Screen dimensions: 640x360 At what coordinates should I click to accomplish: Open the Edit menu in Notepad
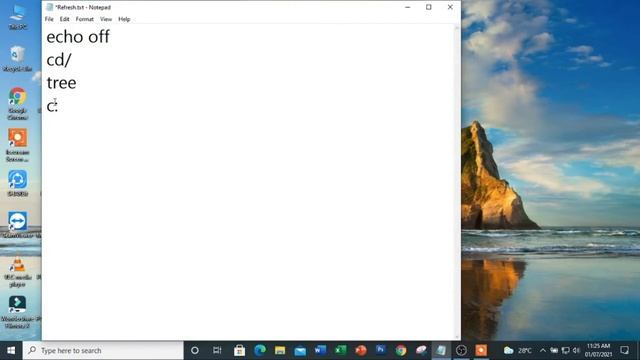pos(64,19)
